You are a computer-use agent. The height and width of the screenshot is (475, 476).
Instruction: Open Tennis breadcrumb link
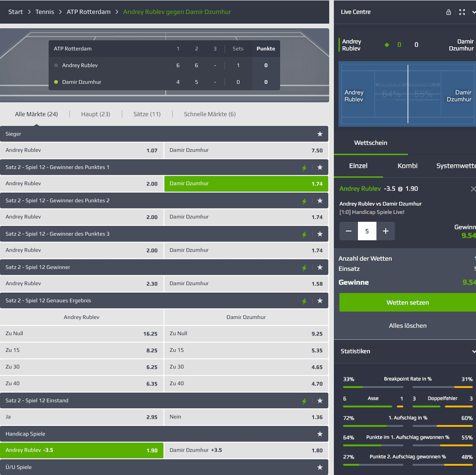coord(45,12)
